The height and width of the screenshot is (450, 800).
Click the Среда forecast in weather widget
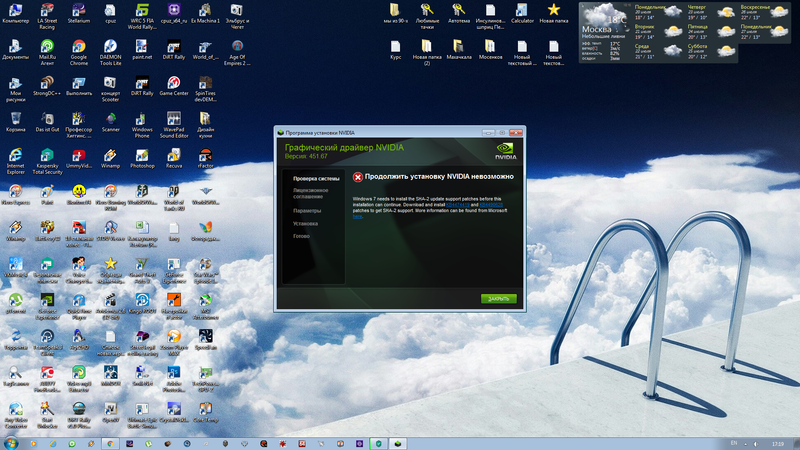[658, 51]
